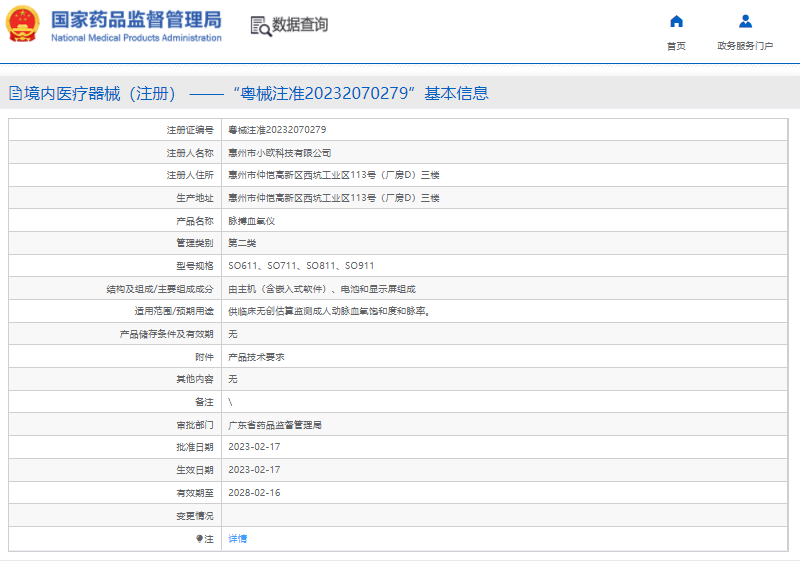
Task: Click the 审批部门 row label
Action: point(195,425)
